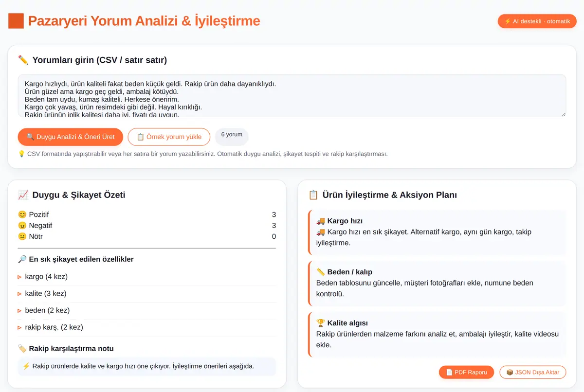584x392 pixels.
Task: Download the PDF Raporu
Action: tap(466, 372)
